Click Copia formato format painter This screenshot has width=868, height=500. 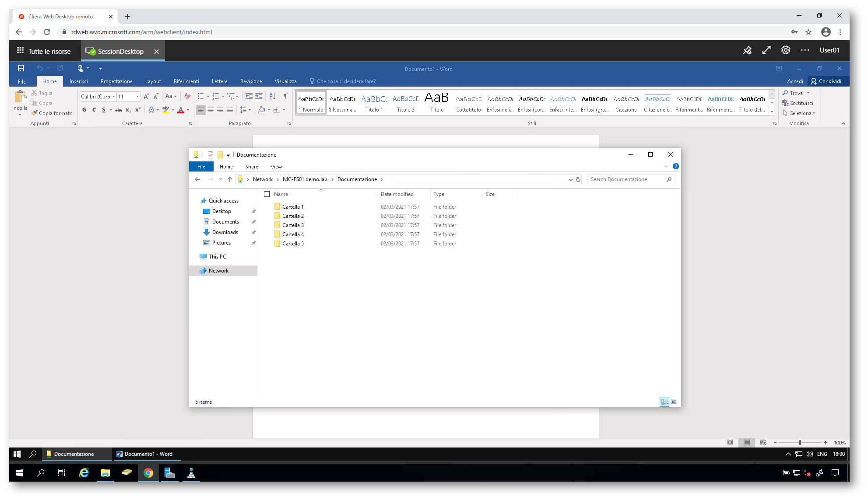click(52, 113)
